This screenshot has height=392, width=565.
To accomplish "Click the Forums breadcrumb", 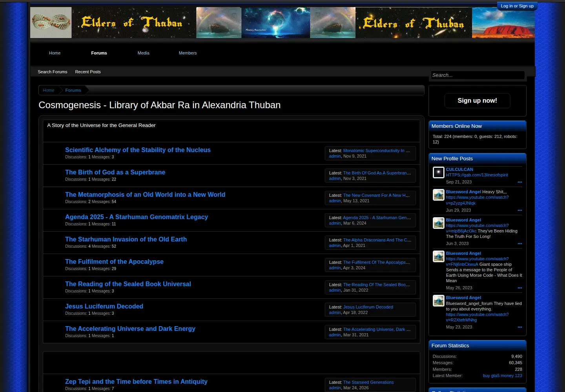I will click(x=73, y=90).
